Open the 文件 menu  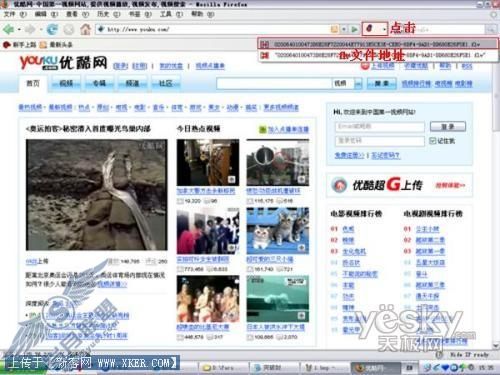pos(15,14)
